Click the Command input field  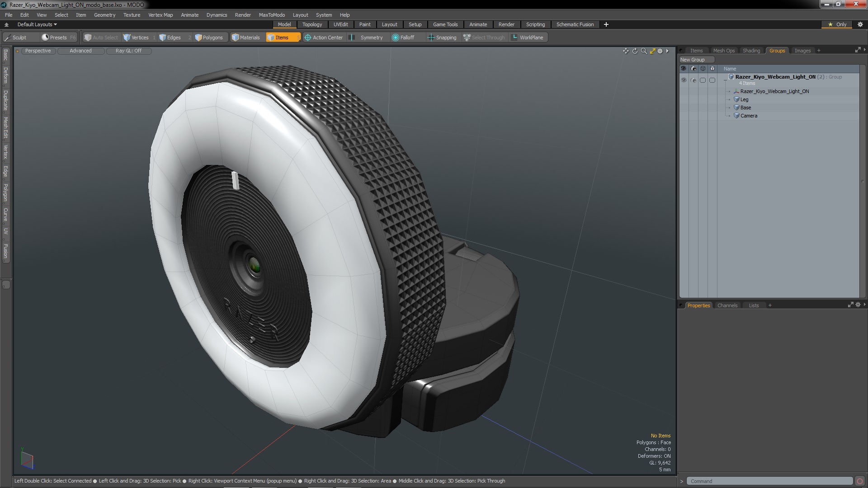pos(769,481)
